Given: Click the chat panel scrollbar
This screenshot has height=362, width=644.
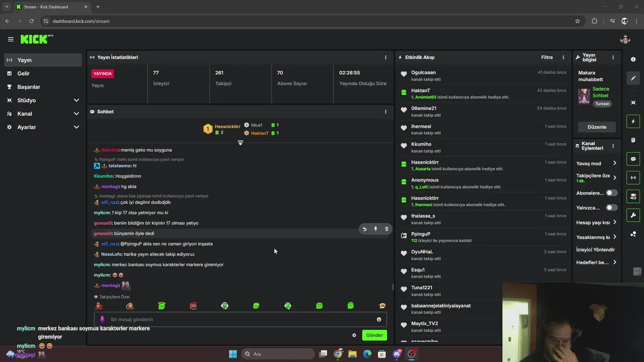Looking at the screenshot, I should (392, 287).
